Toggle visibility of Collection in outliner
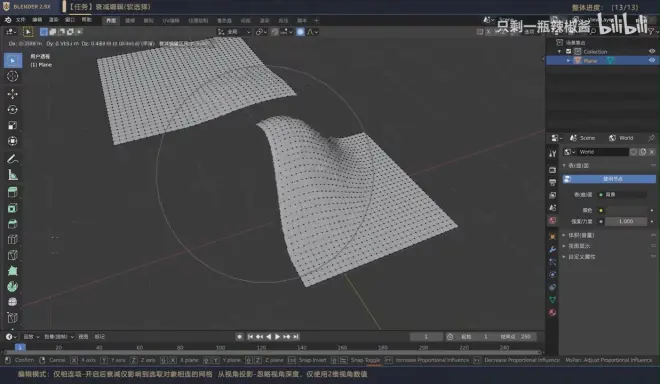 pyautogui.click(x=652, y=51)
